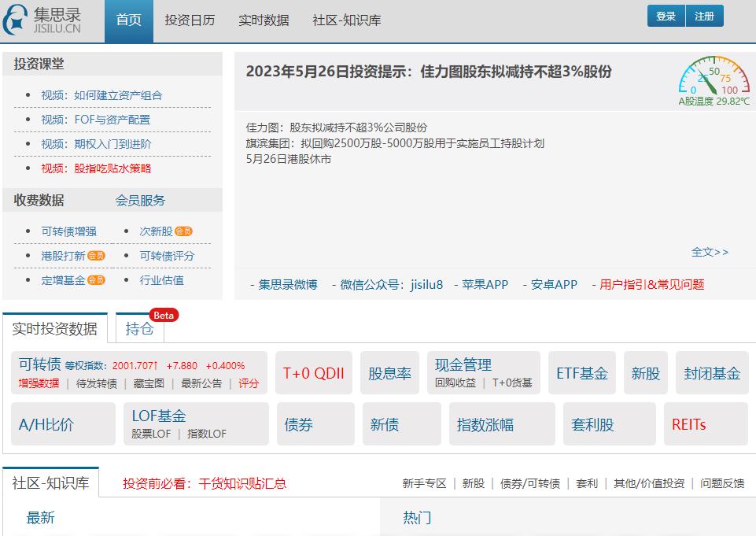This screenshot has height=536, width=756.
Task: Expand the full article via 全文>>
Action: click(708, 250)
